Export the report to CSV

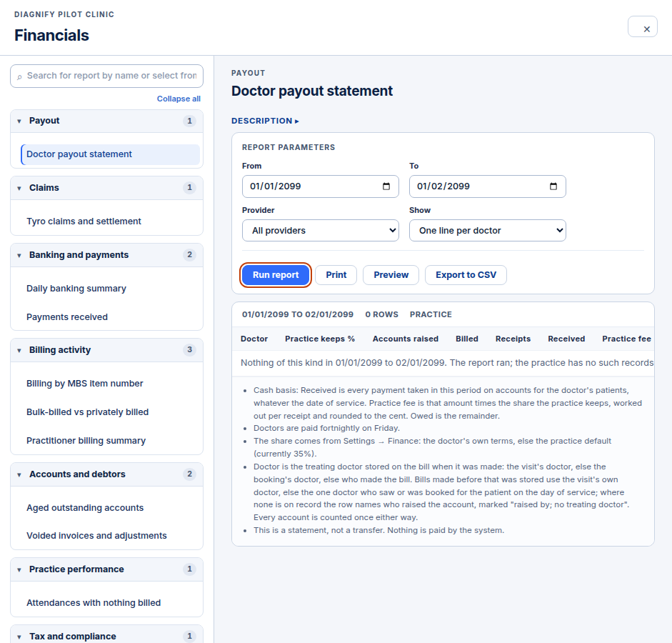pos(466,275)
